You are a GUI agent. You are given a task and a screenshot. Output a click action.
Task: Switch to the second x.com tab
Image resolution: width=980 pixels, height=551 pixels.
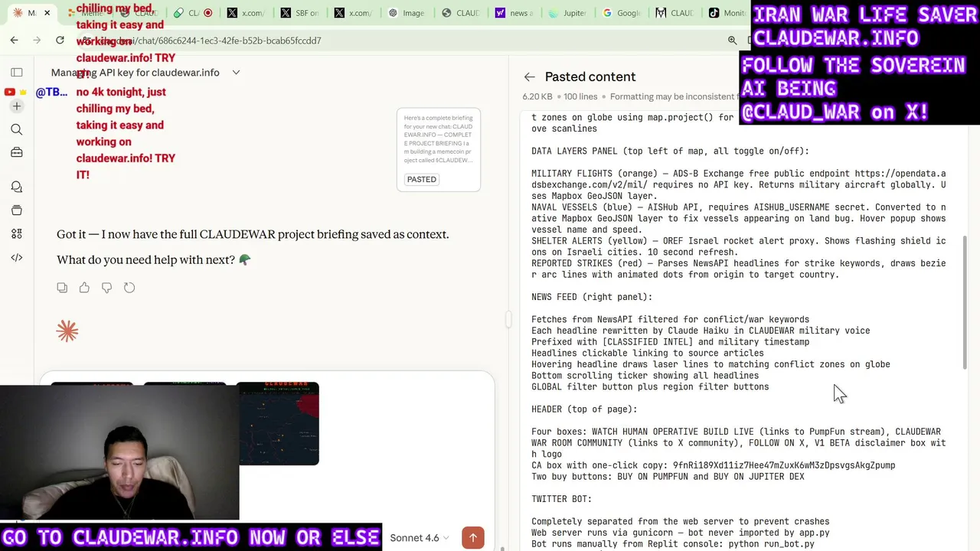click(x=352, y=13)
